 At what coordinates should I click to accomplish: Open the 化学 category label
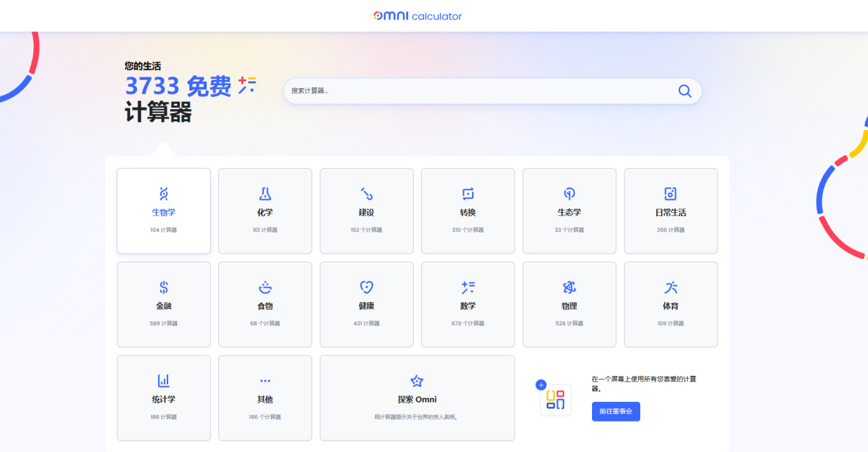point(265,212)
